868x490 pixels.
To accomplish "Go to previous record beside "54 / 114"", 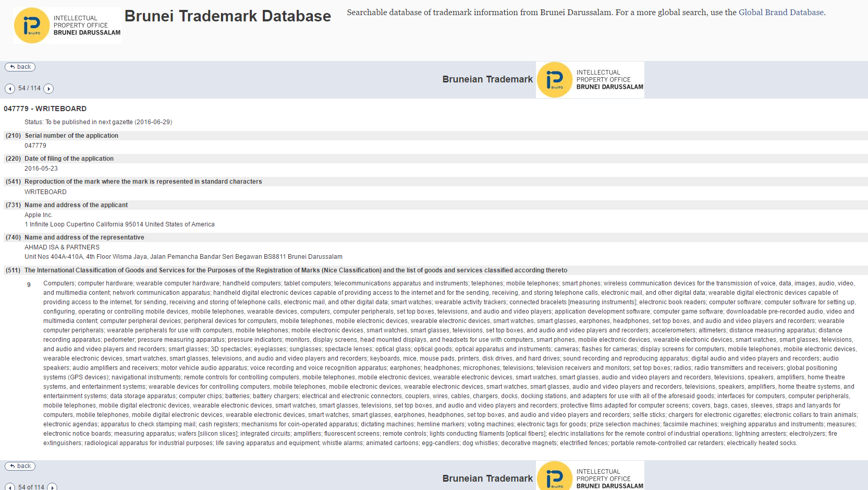I will [x=10, y=89].
